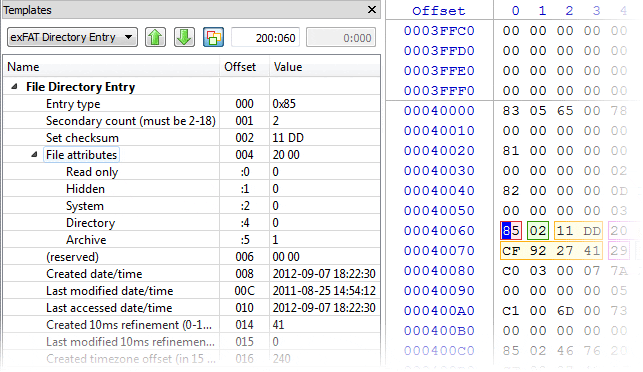Open the exFAT Directory Entry dropdown
Screen dimensions: 643x372
click(x=72, y=37)
